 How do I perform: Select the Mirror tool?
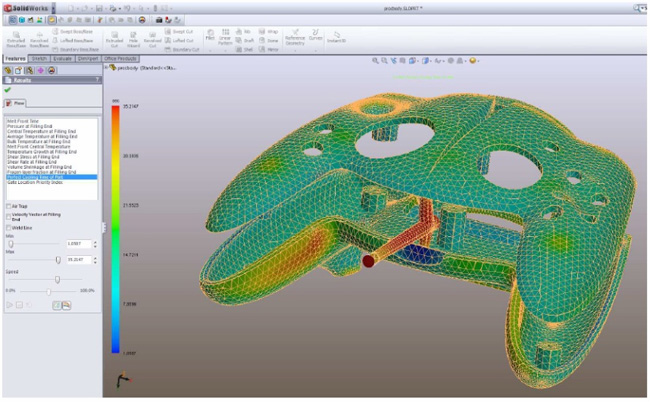pos(269,49)
